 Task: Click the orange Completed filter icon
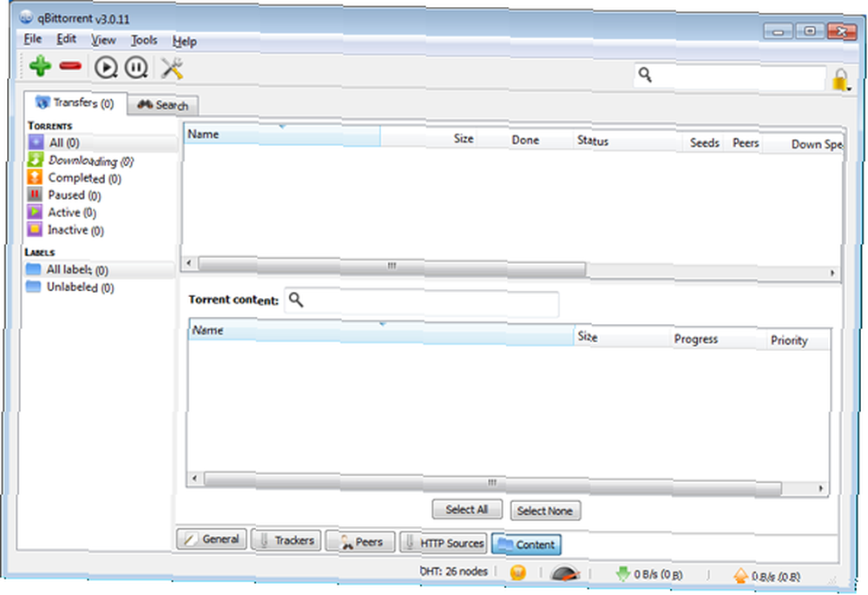pyautogui.click(x=35, y=176)
